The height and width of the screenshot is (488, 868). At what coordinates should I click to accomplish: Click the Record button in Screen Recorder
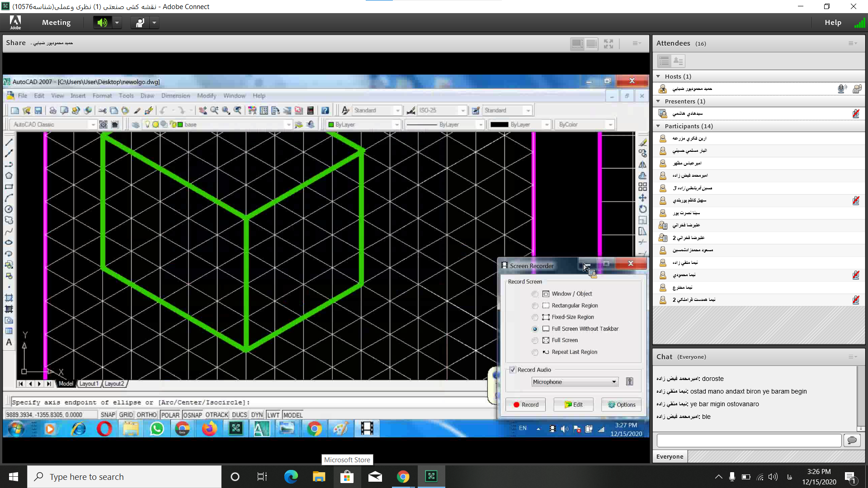pos(526,404)
